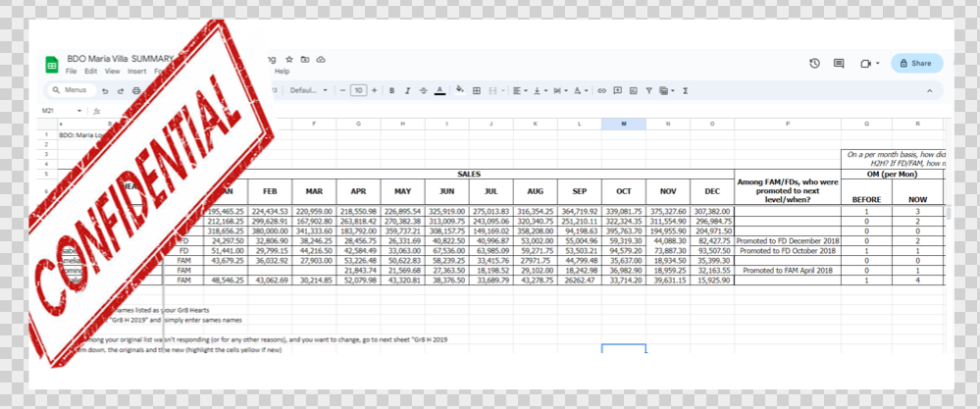Insert a chart
Image resolution: width=980 pixels, height=409 pixels.
[633, 90]
